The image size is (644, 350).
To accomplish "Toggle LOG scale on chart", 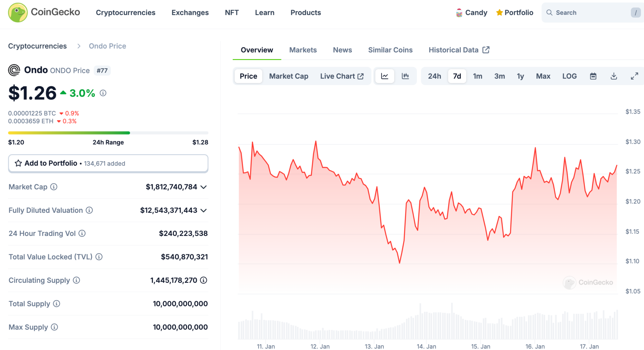I will 569,76.
